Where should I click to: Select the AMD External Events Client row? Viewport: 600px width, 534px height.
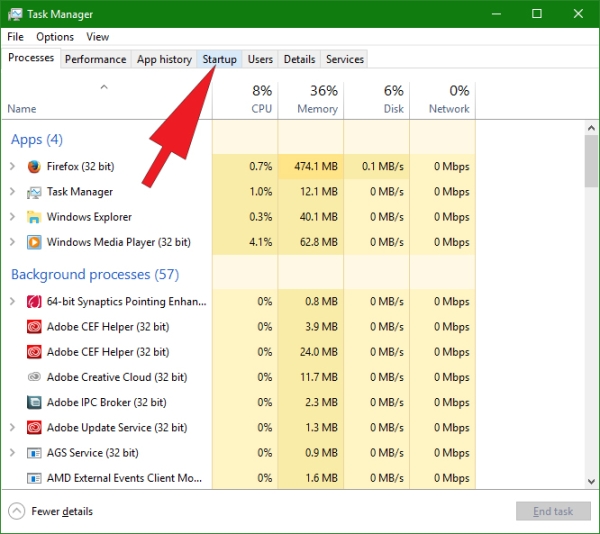(x=238, y=478)
